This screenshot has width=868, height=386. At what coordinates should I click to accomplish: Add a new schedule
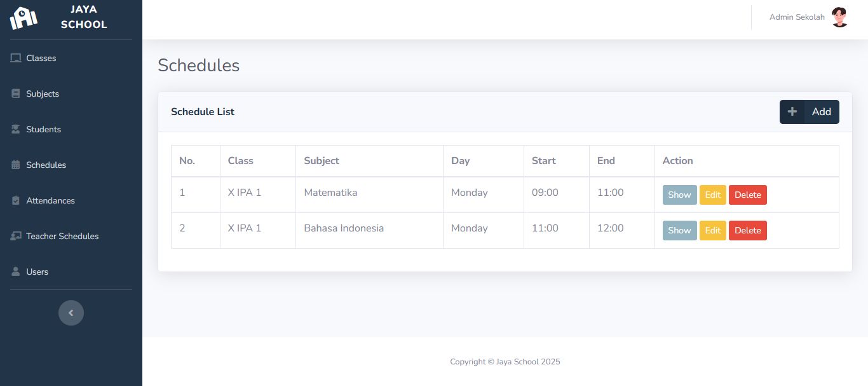tap(809, 112)
